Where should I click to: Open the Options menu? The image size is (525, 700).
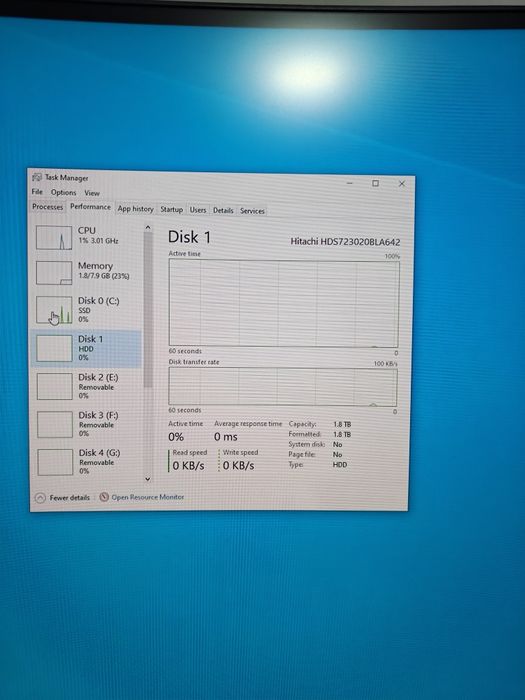[63, 192]
